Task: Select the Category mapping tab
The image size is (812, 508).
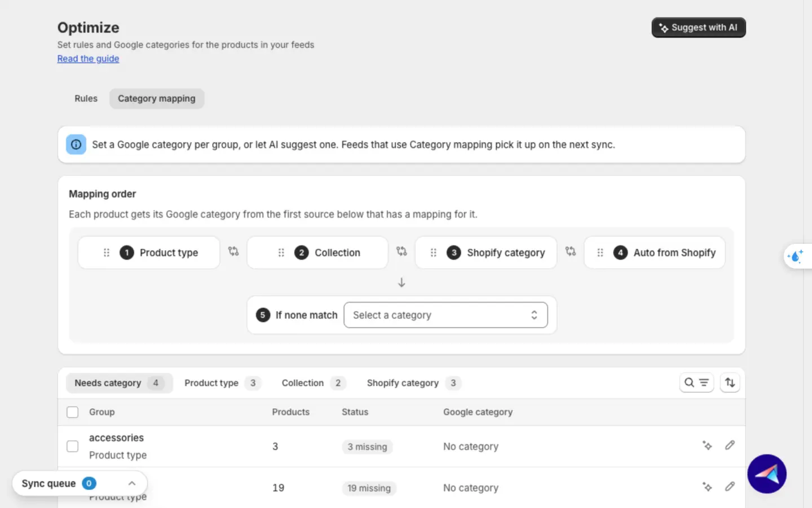Action: coord(157,98)
